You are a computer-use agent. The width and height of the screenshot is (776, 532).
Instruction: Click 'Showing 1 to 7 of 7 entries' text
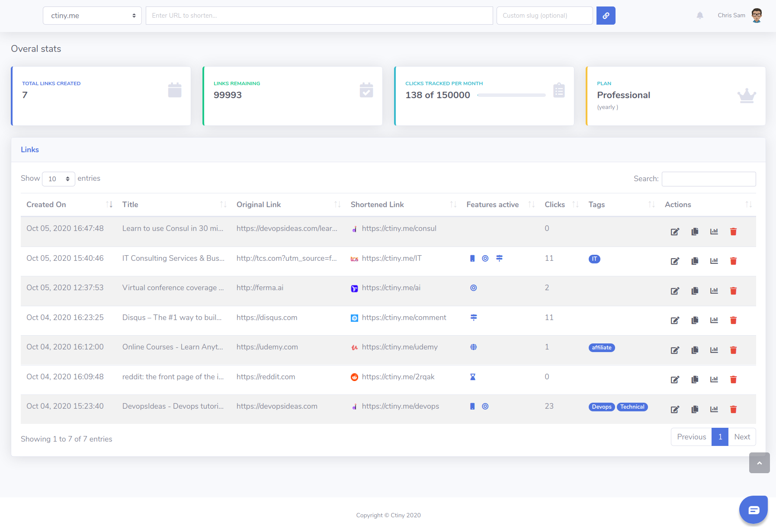[x=67, y=439]
